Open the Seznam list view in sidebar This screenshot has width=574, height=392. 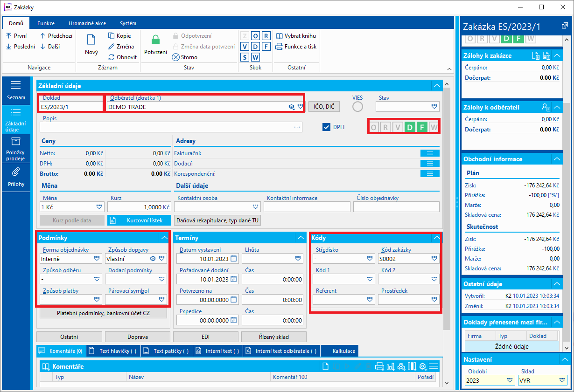click(16, 91)
